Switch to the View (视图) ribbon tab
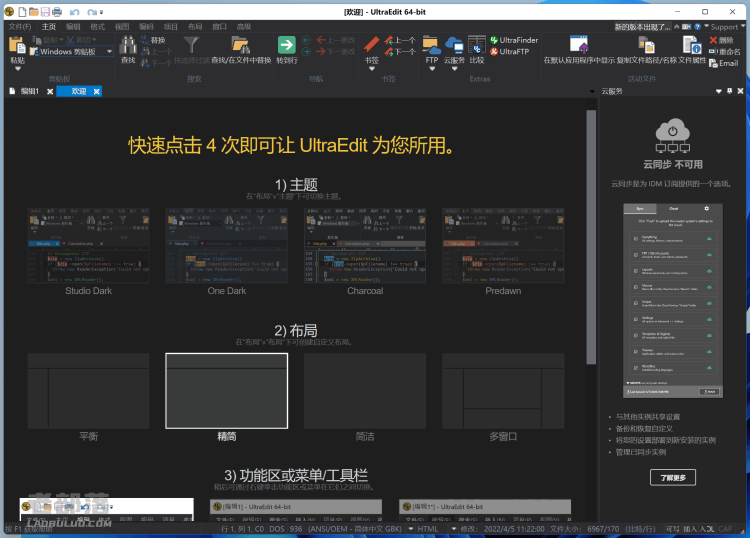 pos(122,27)
